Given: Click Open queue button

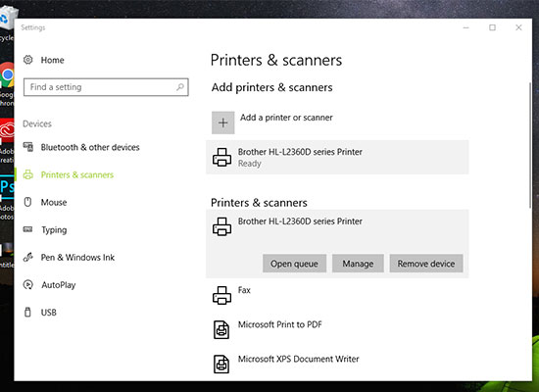Looking at the screenshot, I should pyautogui.click(x=294, y=264).
